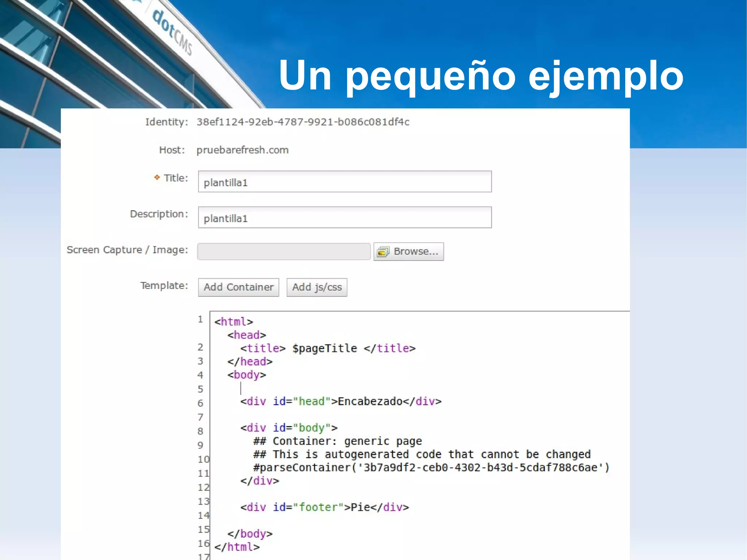Click the Screen Capture / Image: label
Image resolution: width=747 pixels, height=560 pixels.
click(127, 250)
